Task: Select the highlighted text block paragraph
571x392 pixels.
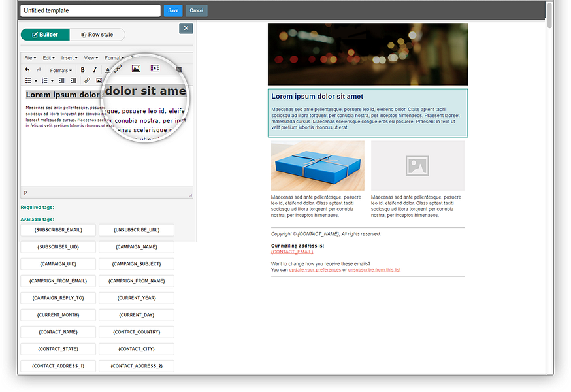Action: pos(365,118)
